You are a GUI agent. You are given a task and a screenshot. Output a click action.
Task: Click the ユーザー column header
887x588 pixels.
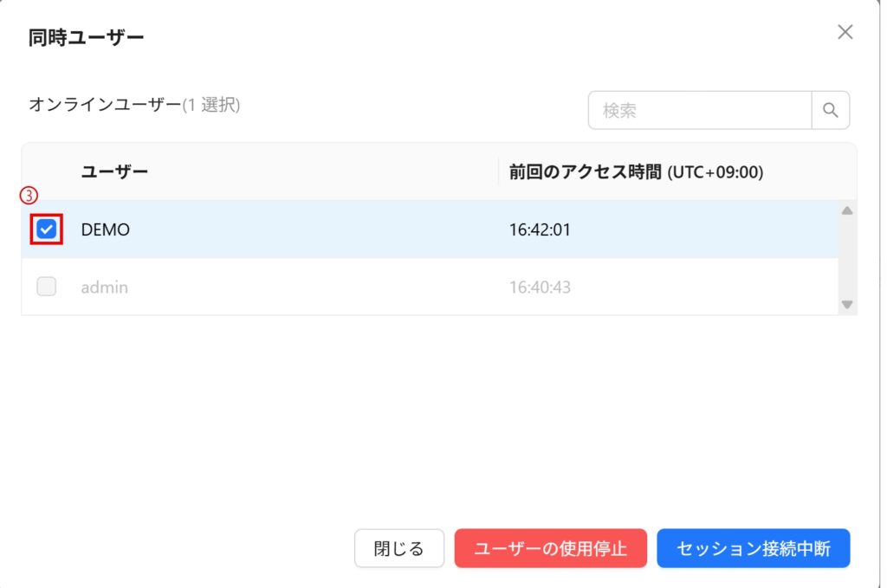[114, 171]
